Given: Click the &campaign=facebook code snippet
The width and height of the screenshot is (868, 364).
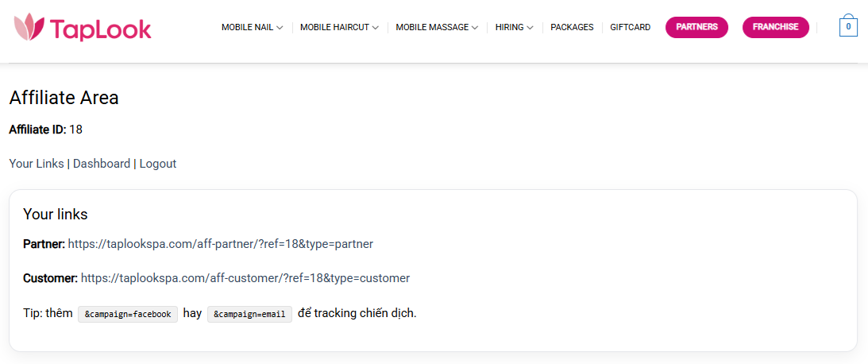Looking at the screenshot, I should click(x=128, y=314).
